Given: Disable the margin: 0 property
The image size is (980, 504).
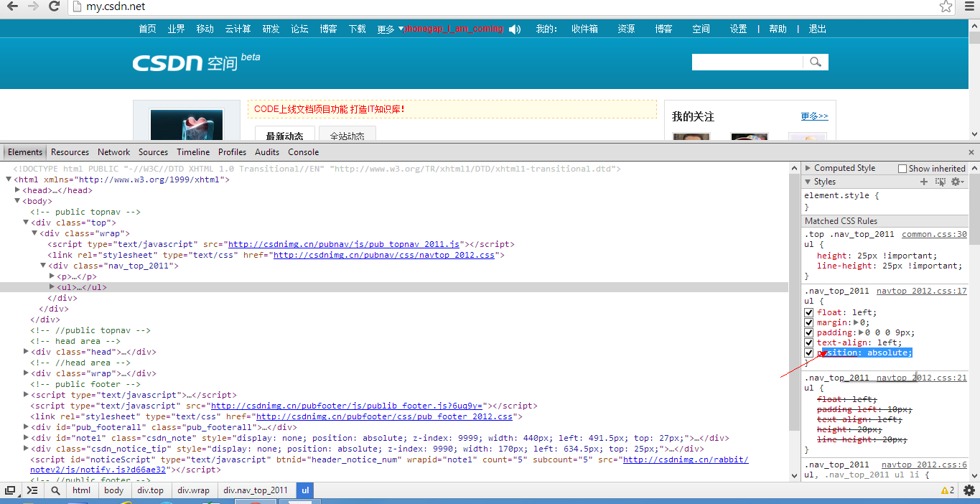Looking at the screenshot, I should tap(809, 323).
